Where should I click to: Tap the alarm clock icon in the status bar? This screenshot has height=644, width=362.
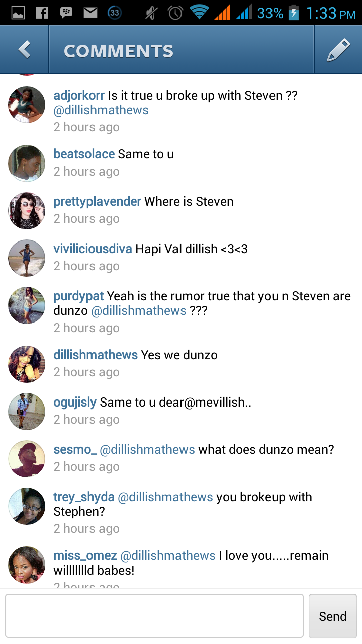point(175,13)
